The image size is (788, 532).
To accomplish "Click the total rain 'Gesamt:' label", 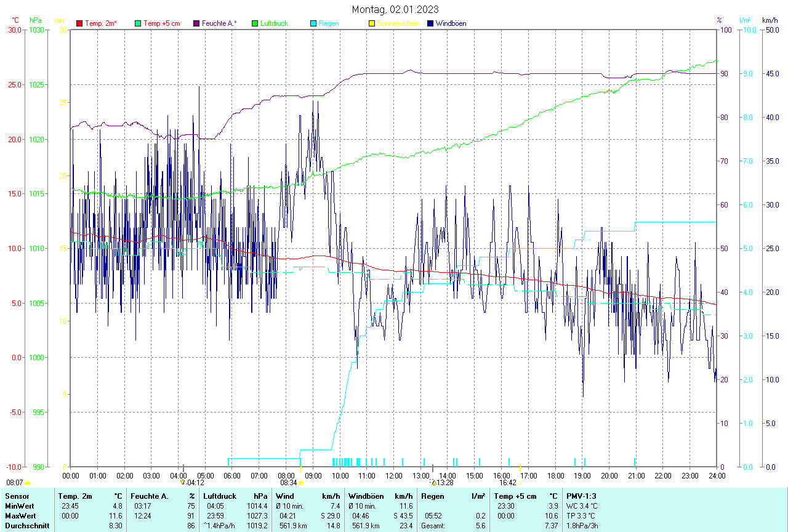I will tap(433, 526).
